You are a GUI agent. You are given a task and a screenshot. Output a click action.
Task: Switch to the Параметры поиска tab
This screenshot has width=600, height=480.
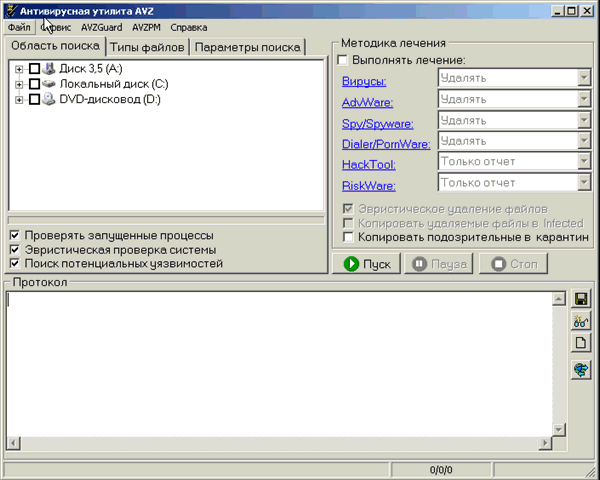[248, 47]
